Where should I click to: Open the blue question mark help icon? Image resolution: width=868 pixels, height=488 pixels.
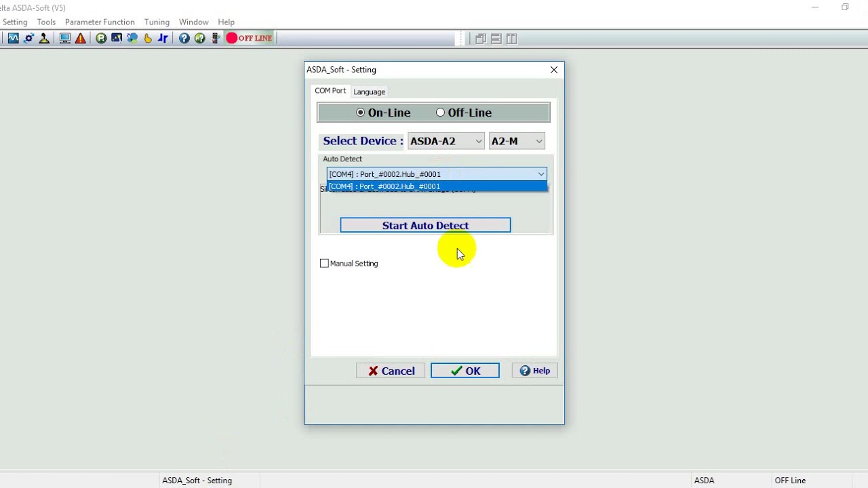(184, 39)
